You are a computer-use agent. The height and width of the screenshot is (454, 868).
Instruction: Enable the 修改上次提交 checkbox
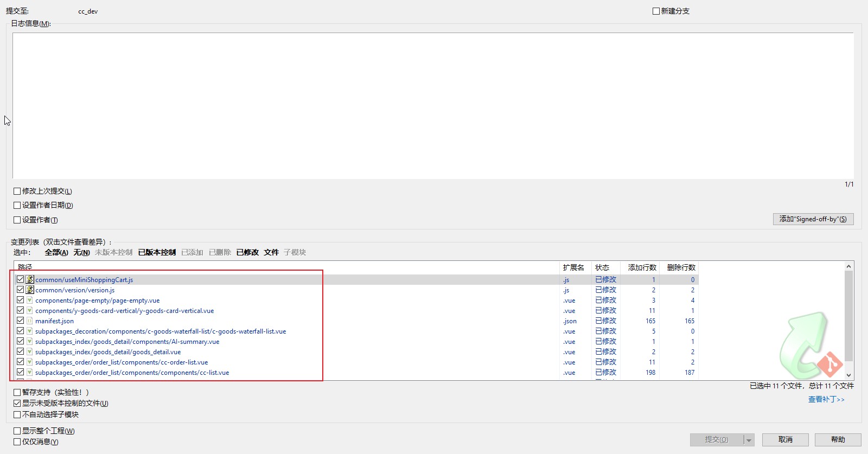(17, 191)
